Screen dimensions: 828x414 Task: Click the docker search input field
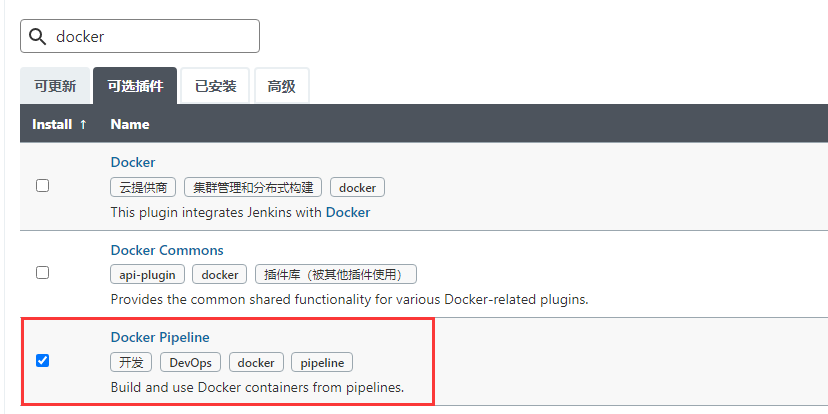(140, 36)
